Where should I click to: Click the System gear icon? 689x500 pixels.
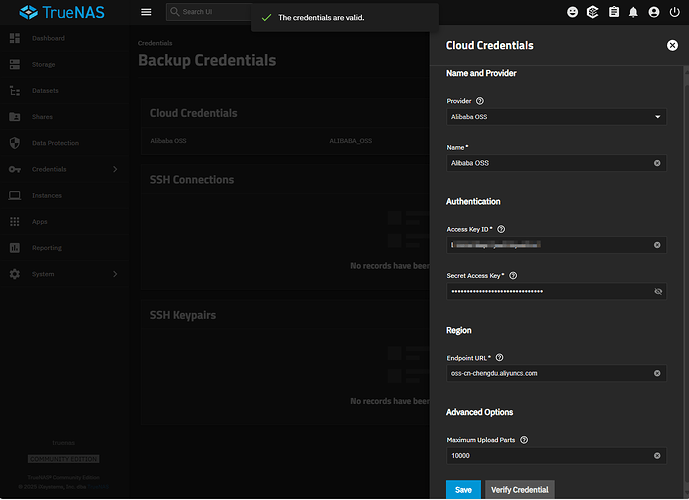[15, 274]
